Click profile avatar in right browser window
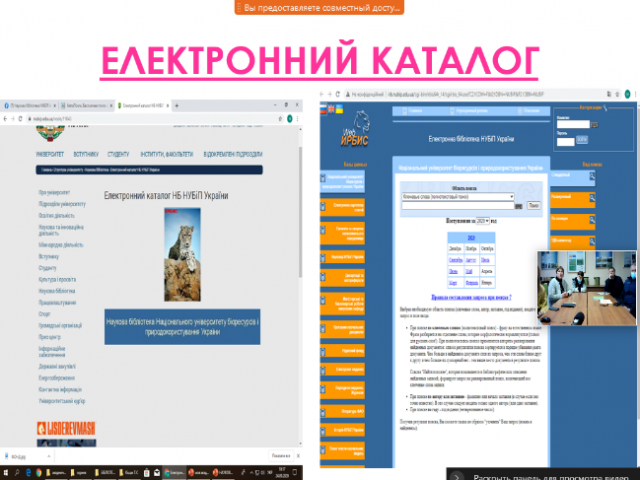Screen dimensions: 640x480 (x=627, y=94)
